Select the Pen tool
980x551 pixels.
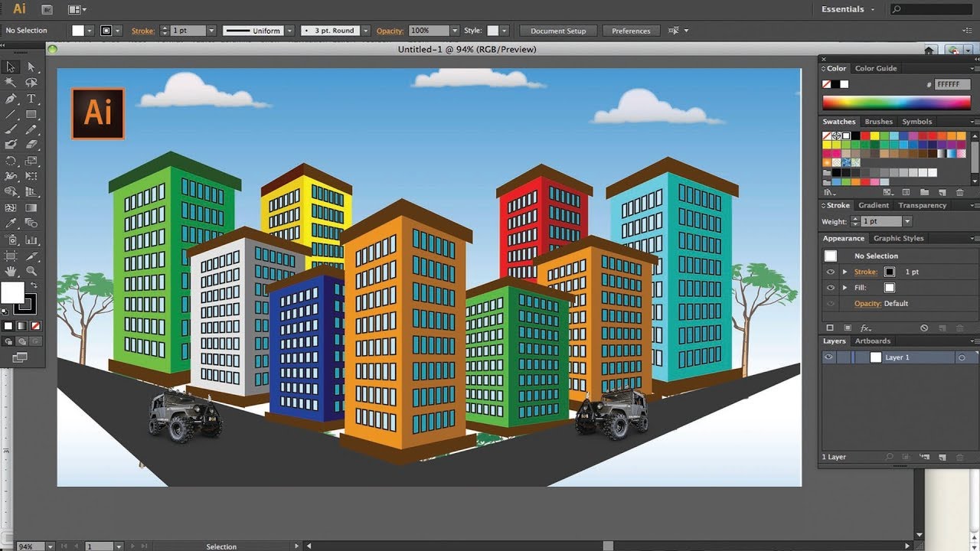point(11,99)
